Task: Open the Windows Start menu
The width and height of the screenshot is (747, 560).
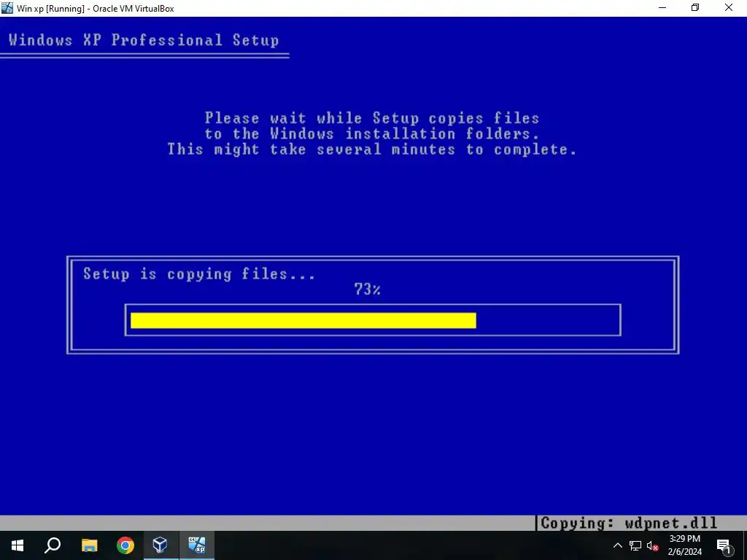Action: (x=18, y=545)
